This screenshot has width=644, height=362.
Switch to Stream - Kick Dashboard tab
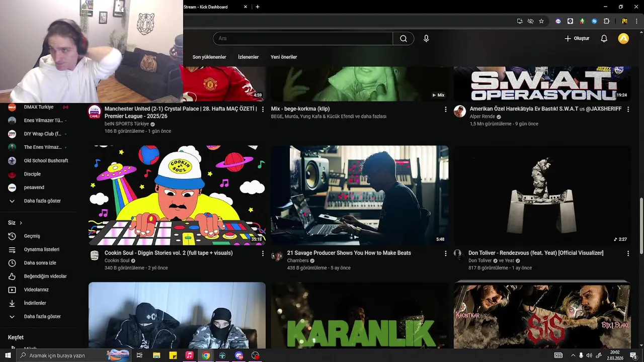click(x=206, y=7)
